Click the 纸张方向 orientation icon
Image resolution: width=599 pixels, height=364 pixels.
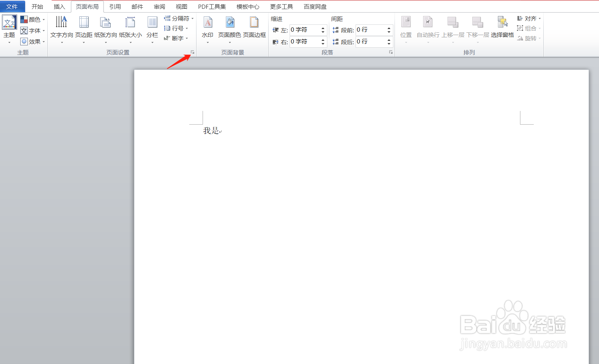pyautogui.click(x=106, y=22)
